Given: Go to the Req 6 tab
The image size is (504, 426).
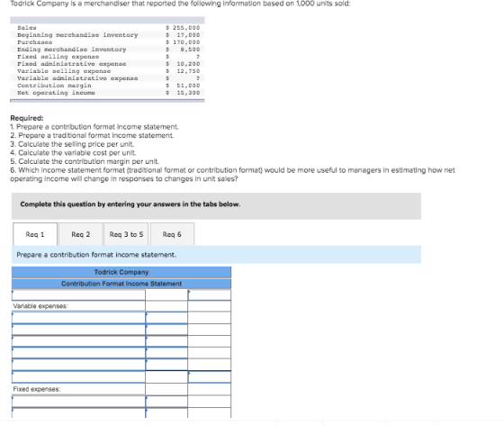Looking at the screenshot, I should (x=172, y=234).
